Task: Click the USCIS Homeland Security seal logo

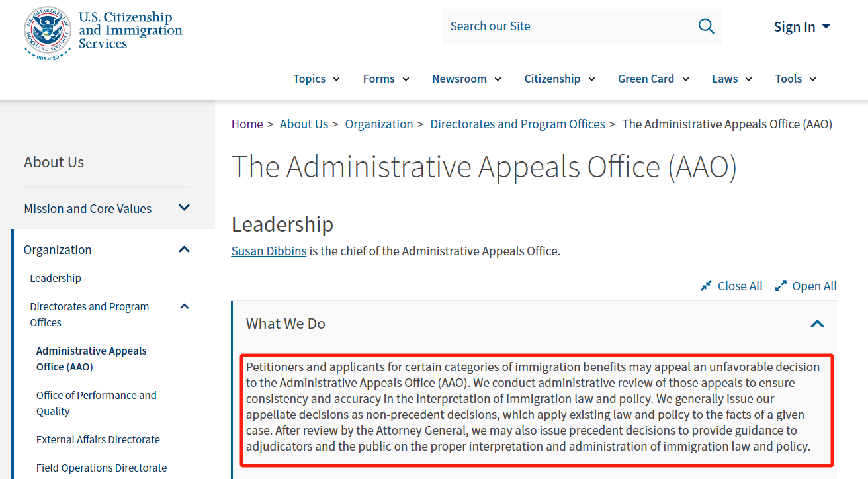Action: [x=47, y=32]
